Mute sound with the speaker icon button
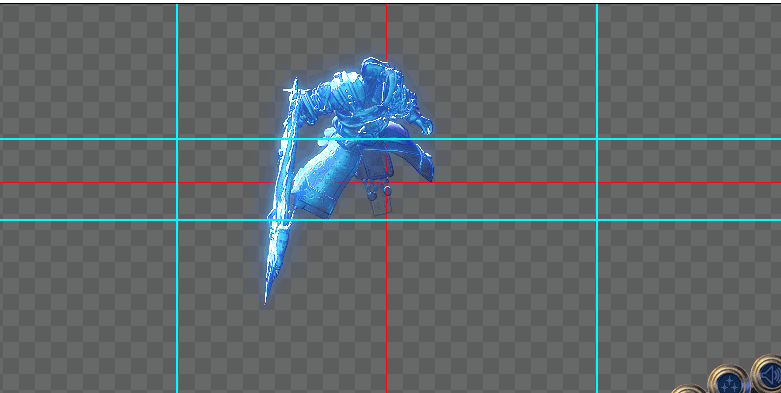781x393 pixels. [x=768, y=374]
